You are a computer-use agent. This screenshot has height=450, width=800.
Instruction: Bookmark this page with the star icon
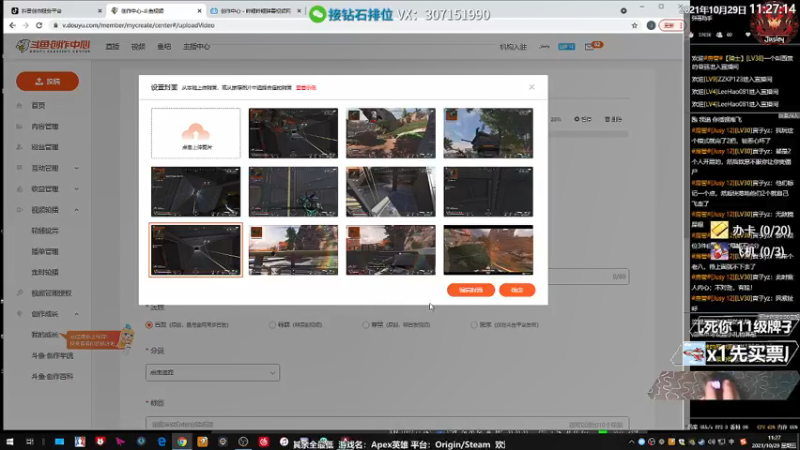[x=634, y=25]
